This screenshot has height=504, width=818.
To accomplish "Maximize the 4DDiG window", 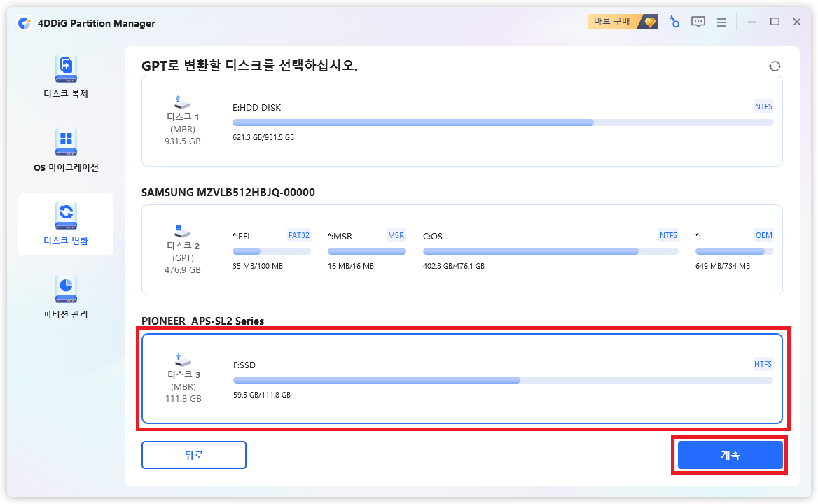I will [775, 22].
